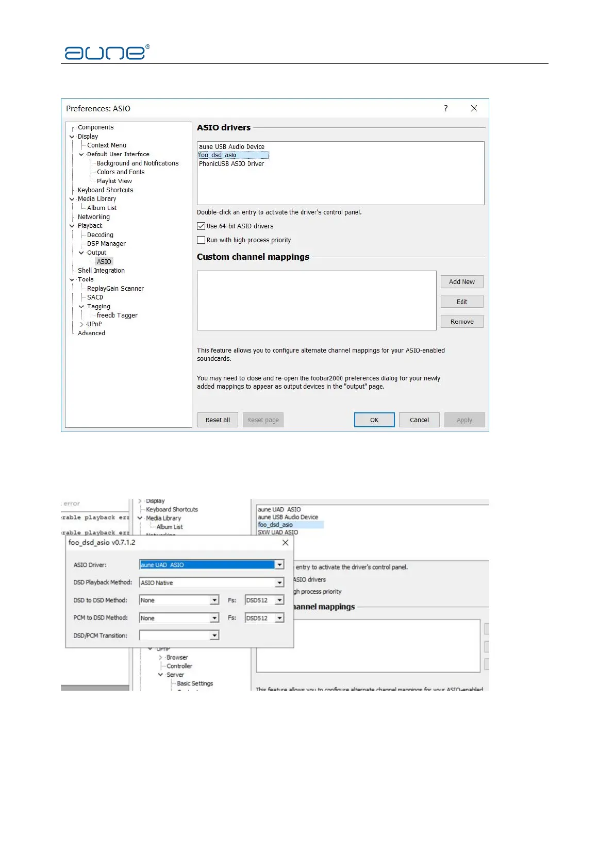Screen dimensions: 614x868
Task: Collapse the Media Library tree node
Action: coord(72,199)
